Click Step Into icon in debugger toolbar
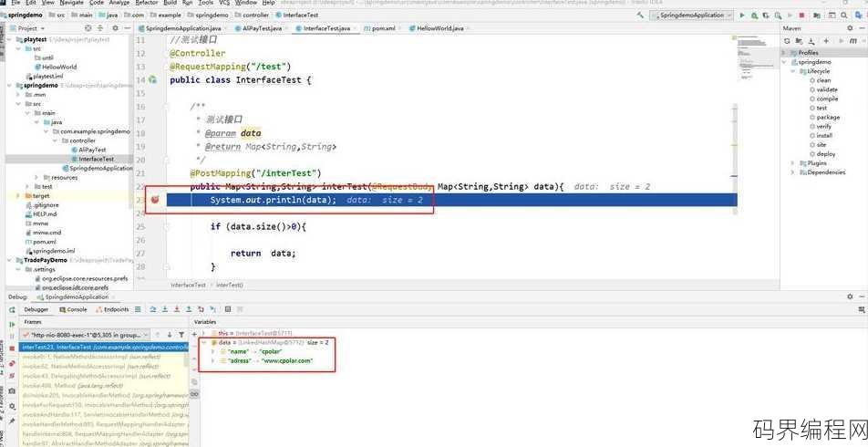 coord(165,309)
